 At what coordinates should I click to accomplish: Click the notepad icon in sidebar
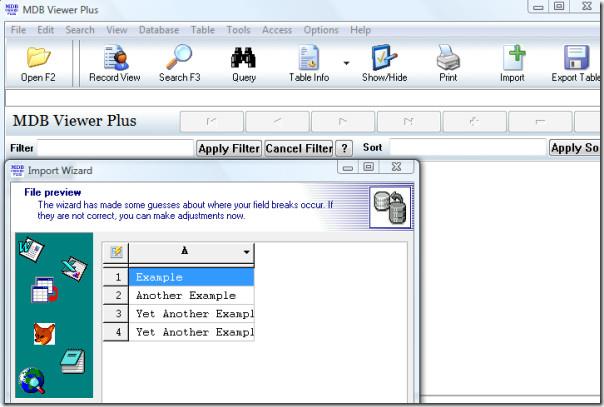point(73,361)
